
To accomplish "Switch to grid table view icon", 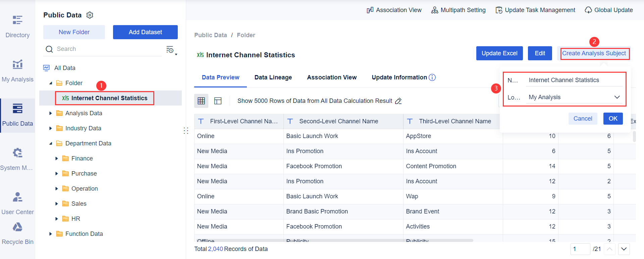I will (201, 101).
